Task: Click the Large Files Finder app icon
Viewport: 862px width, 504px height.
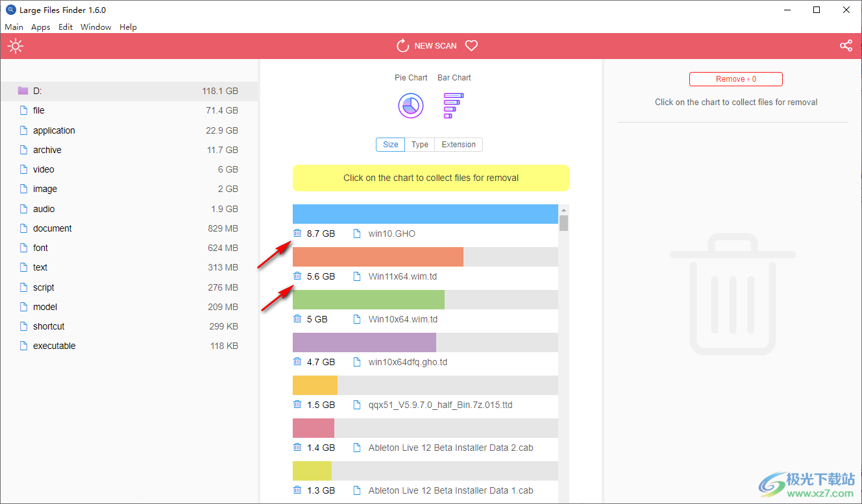Action: (10, 10)
